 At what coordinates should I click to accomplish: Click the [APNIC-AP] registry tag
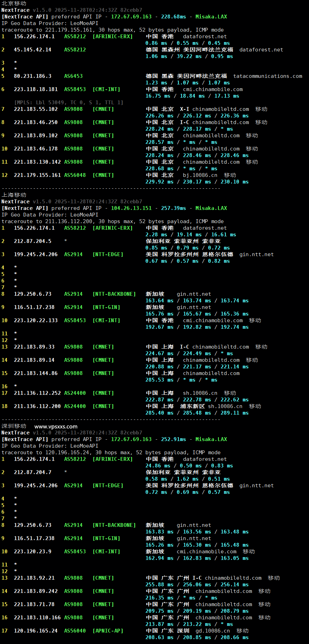coord(108,631)
